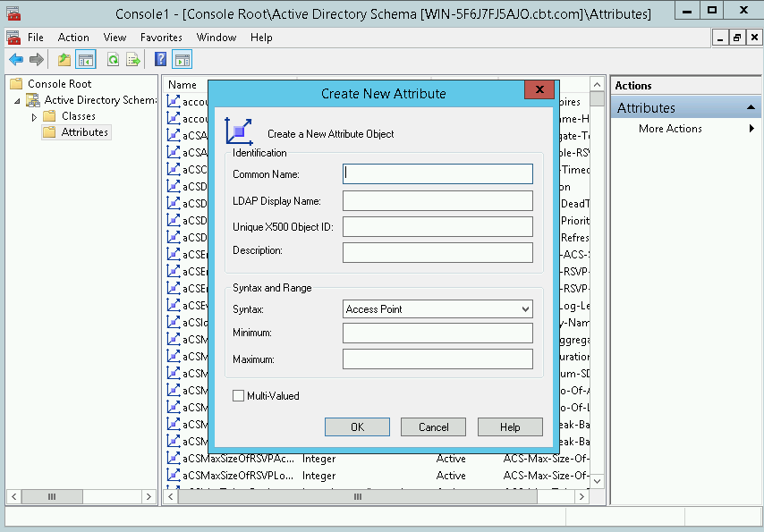764x532 pixels.
Task: Click inside the Common Name input field
Action: (x=437, y=173)
